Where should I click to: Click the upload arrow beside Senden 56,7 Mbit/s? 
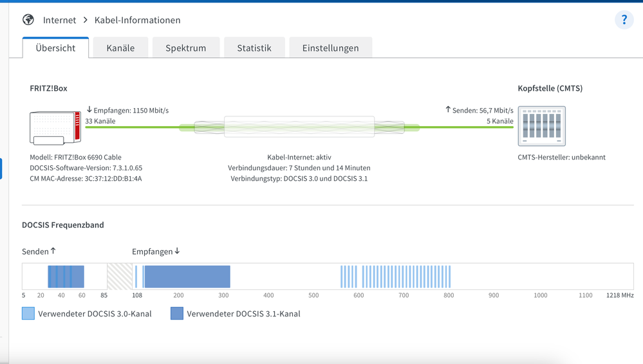click(448, 110)
